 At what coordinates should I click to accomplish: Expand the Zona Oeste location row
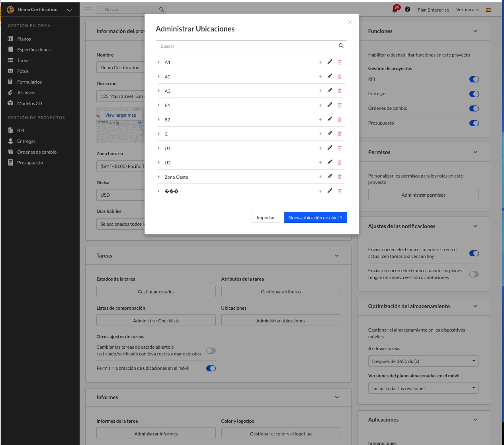[x=159, y=177]
